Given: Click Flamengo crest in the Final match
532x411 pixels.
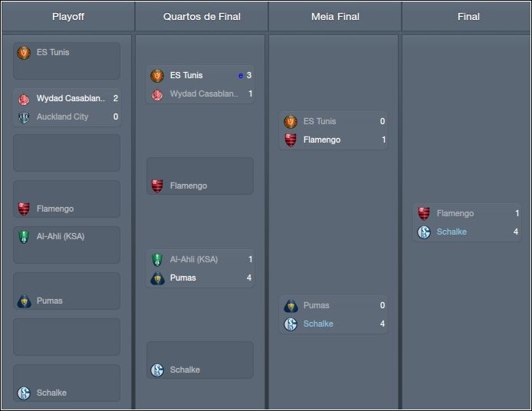Looking at the screenshot, I should point(424,213).
